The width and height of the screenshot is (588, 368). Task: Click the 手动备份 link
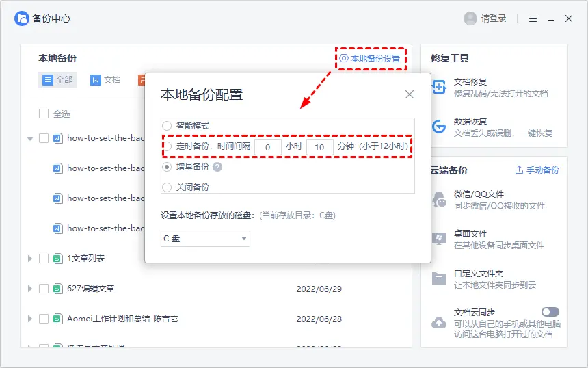pyautogui.click(x=543, y=170)
